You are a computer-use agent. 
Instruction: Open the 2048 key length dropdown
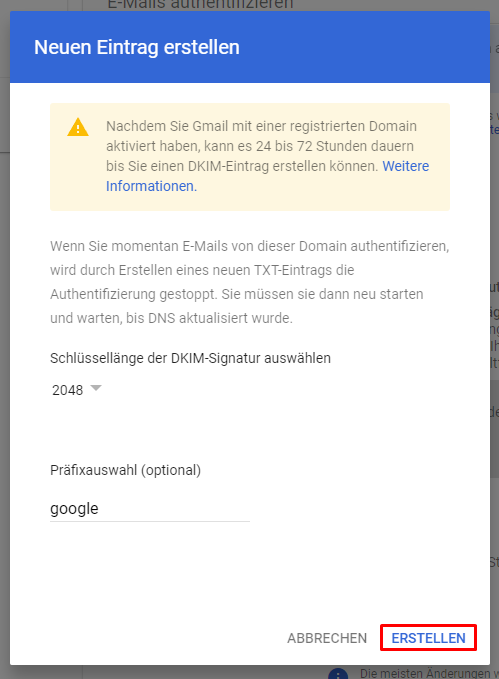coord(77,390)
